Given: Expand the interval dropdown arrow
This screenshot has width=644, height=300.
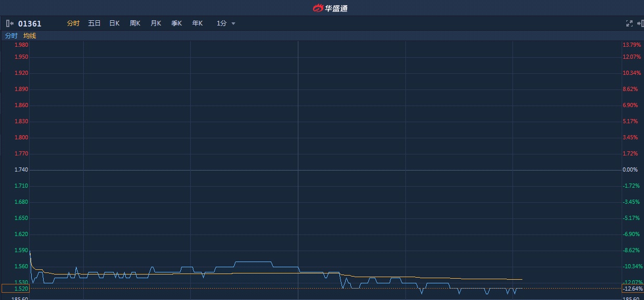Looking at the screenshot, I should point(233,24).
